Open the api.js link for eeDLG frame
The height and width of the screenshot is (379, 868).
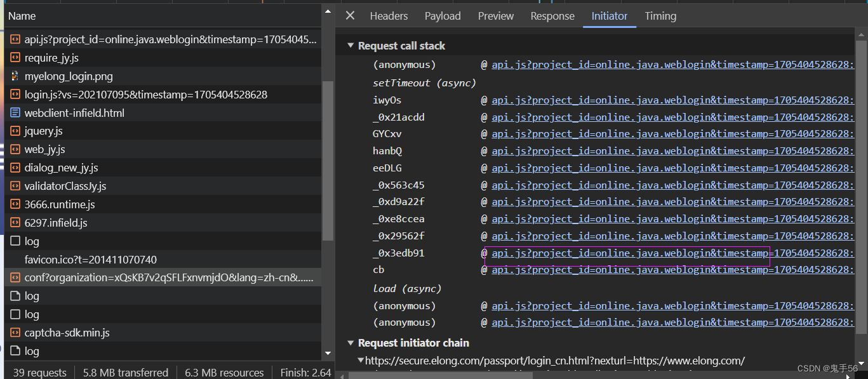point(673,168)
